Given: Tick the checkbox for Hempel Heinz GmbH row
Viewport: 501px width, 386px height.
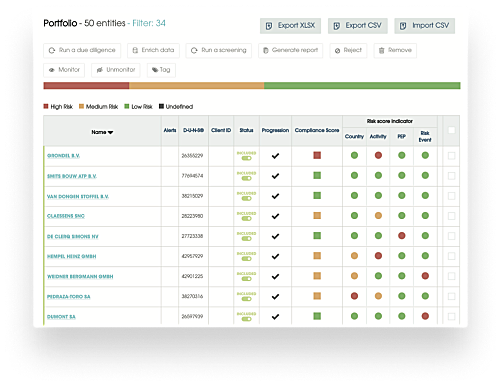Looking at the screenshot, I should coord(451,256).
